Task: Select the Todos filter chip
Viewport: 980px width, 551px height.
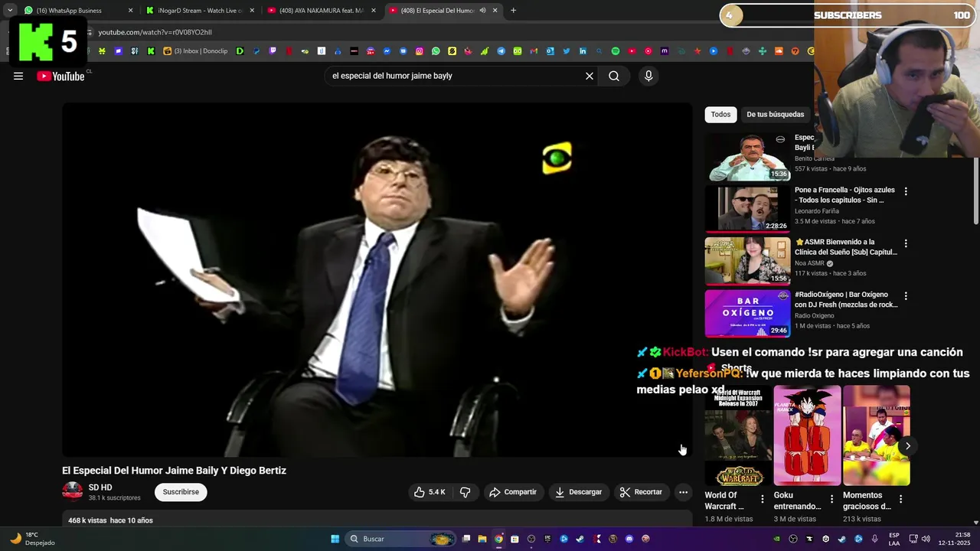Action: (720, 114)
